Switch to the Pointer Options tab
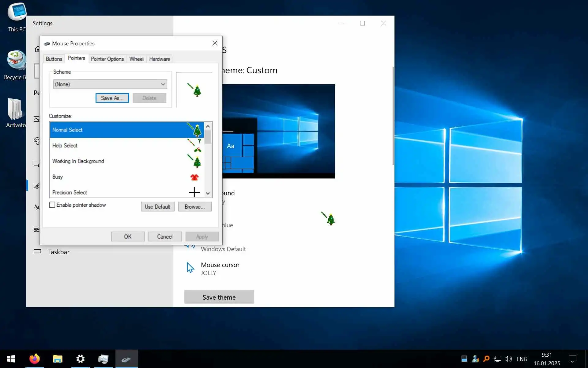Screen dimensions: 588x368 107,59
